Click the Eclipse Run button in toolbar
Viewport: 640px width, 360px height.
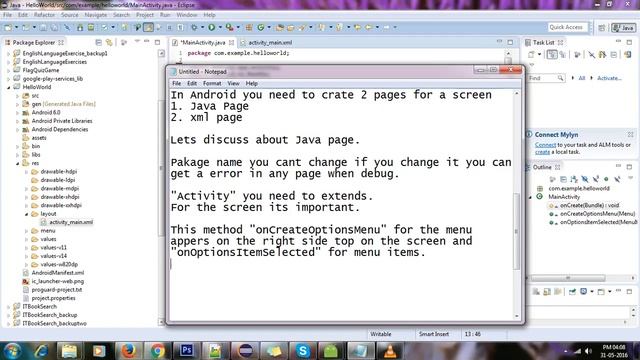tap(211, 27)
